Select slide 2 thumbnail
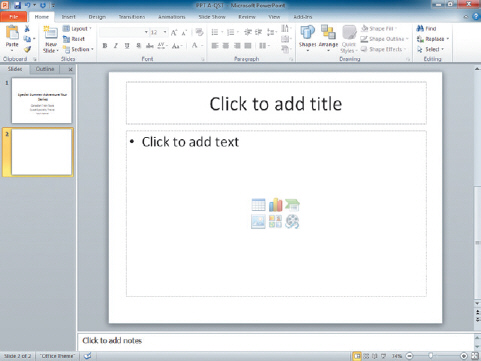 coord(42,152)
